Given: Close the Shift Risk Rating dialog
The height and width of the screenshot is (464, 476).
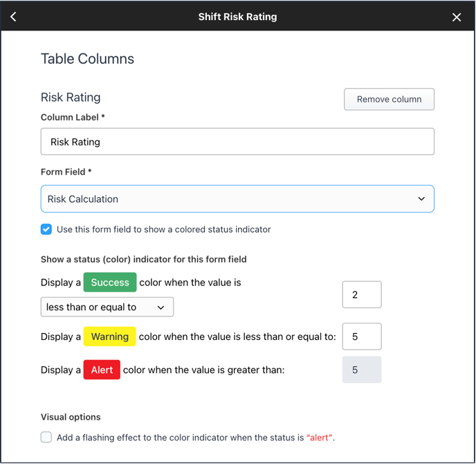Looking at the screenshot, I should [x=456, y=17].
